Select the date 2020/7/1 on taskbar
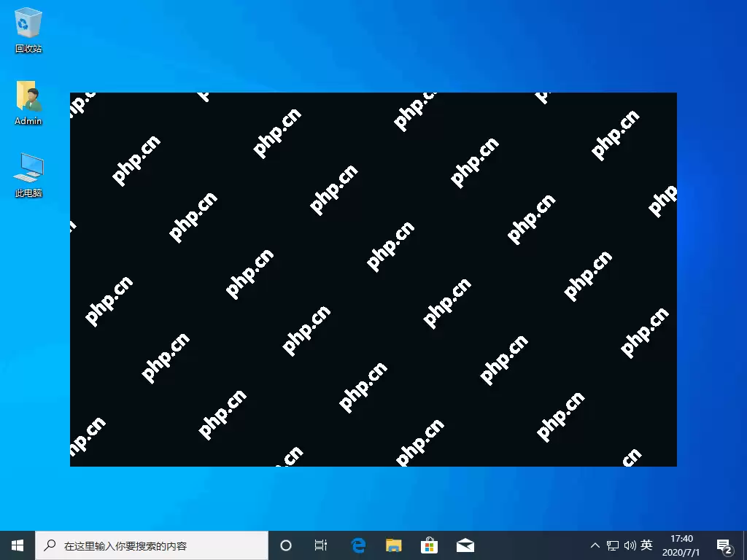Screen dimensions: 747x560 (x=681, y=551)
